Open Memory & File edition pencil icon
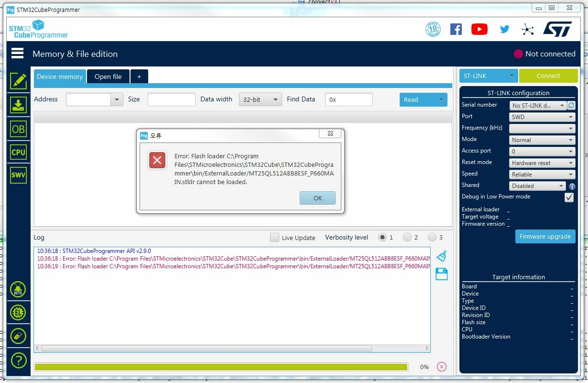The width and height of the screenshot is (588, 383). click(18, 81)
